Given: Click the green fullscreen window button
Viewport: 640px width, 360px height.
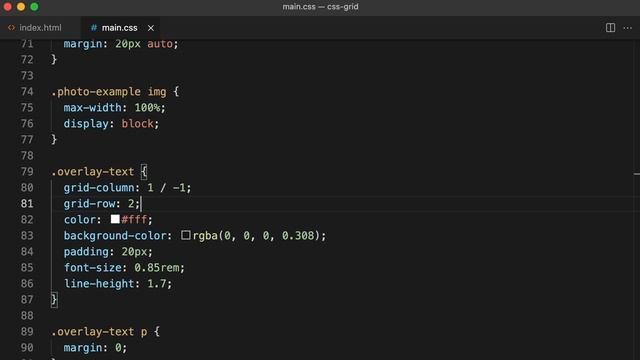Looking at the screenshot, I should (35, 7).
